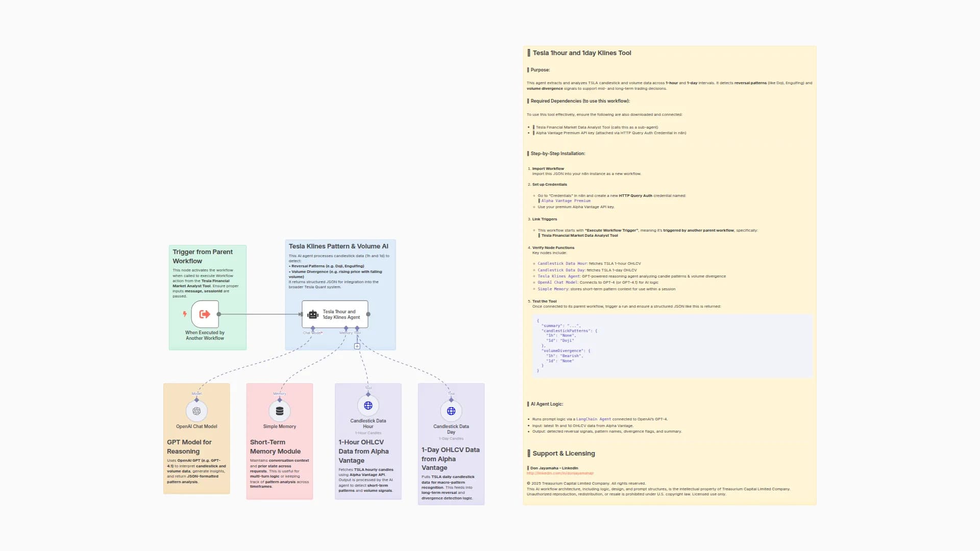Click the red lightning bolt trigger indicator
Screen dimensions: 980x551
coord(185,314)
